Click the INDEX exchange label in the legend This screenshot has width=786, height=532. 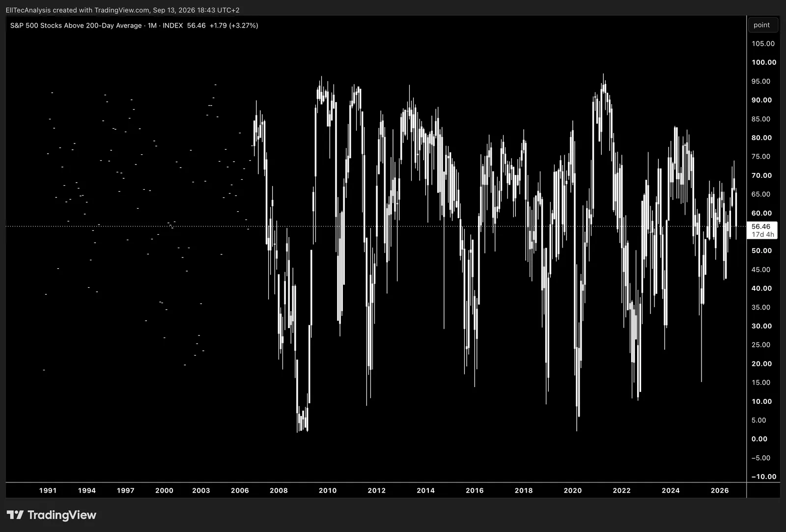[173, 26]
